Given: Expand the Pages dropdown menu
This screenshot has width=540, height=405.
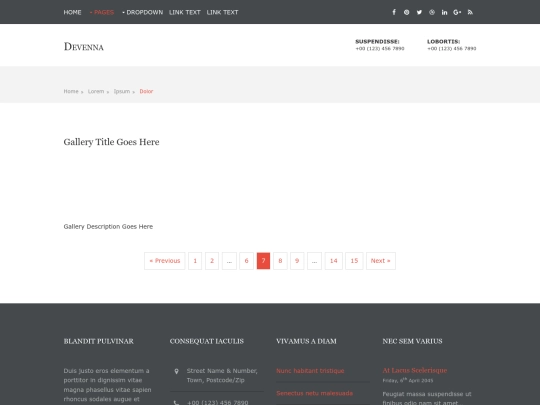Looking at the screenshot, I should (x=102, y=12).
